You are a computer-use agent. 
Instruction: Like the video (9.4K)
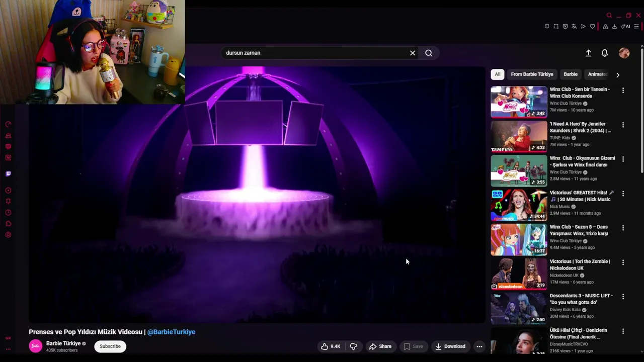(331, 346)
